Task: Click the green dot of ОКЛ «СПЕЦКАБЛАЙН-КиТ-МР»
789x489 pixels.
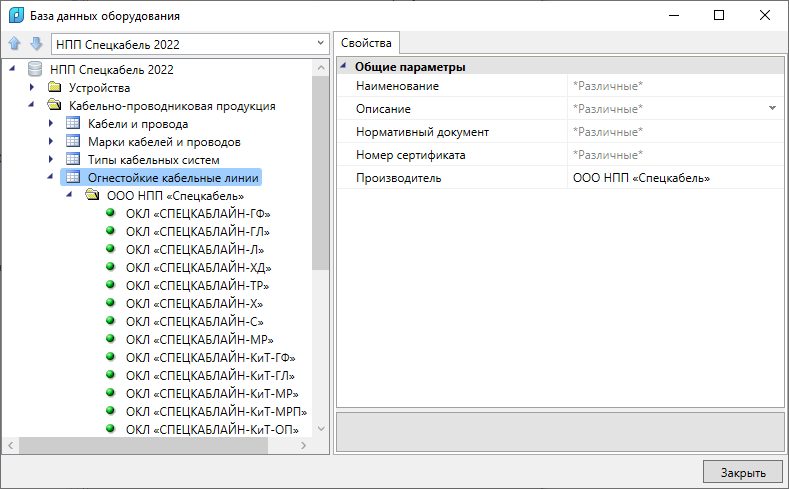Action: [110, 393]
